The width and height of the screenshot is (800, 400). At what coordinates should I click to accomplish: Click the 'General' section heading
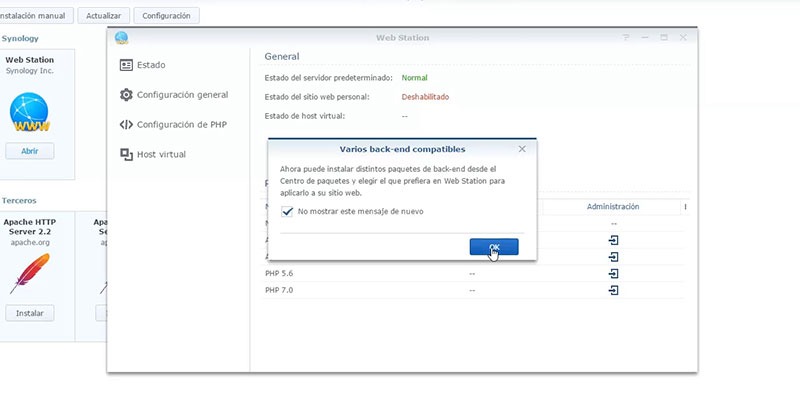[282, 57]
